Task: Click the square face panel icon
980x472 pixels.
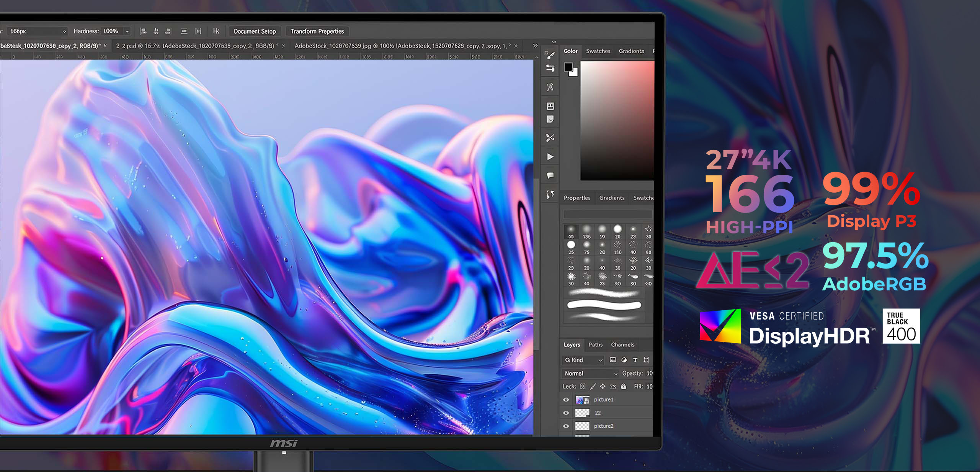Action: pyautogui.click(x=550, y=106)
